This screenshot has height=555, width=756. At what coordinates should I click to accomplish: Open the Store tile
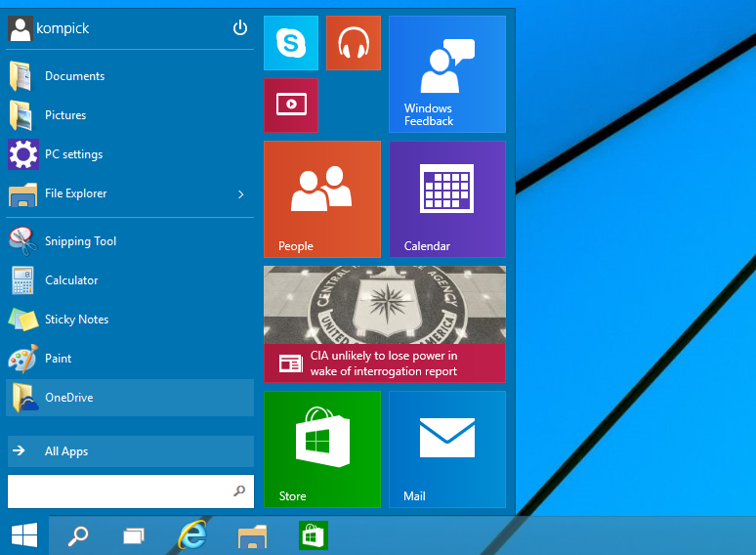[322, 449]
